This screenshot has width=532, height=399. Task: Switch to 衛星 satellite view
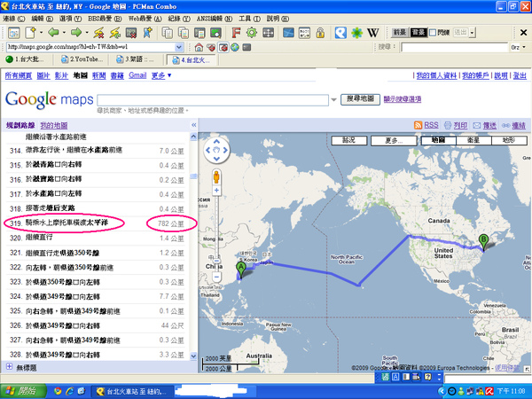click(x=473, y=140)
